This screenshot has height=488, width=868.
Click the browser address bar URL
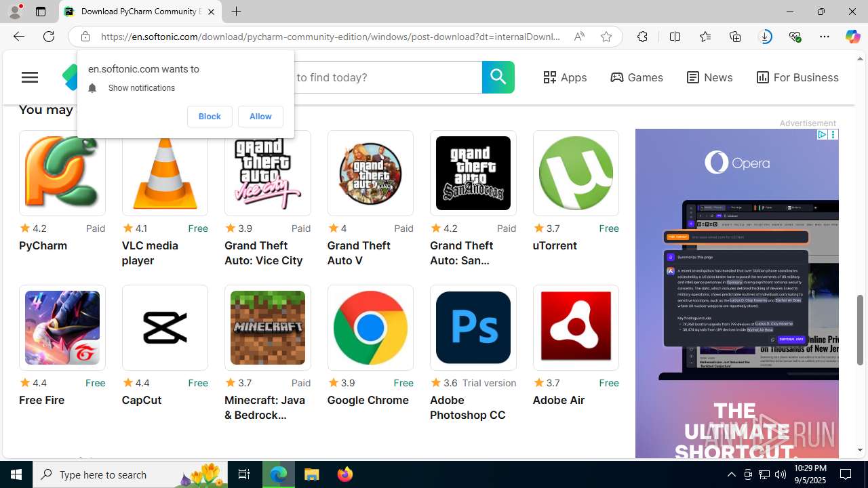pos(330,37)
